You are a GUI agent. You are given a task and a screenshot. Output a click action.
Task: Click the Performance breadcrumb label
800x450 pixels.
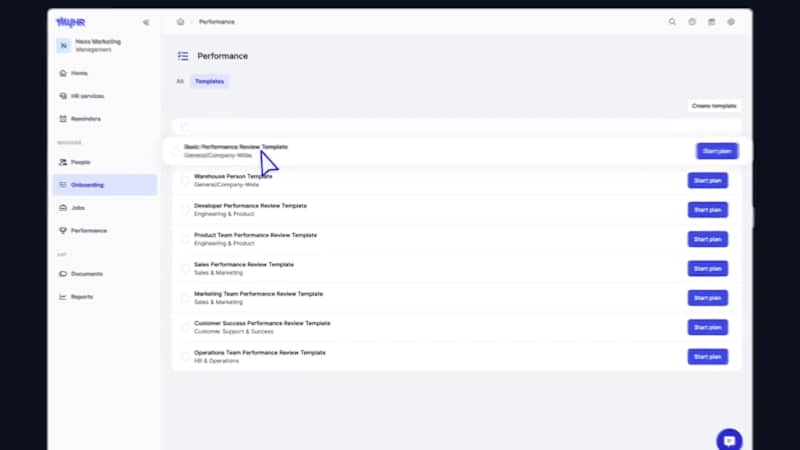coord(217,22)
